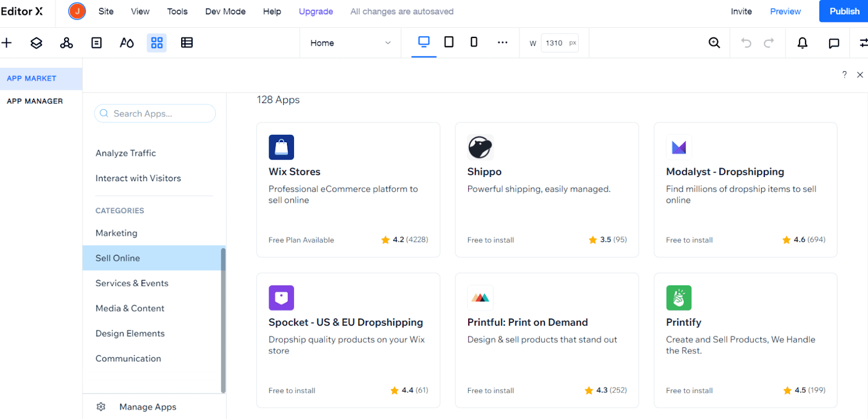The width and height of the screenshot is (868, 419).
Task: Click the Printful app logo
Action: [480, 297]
